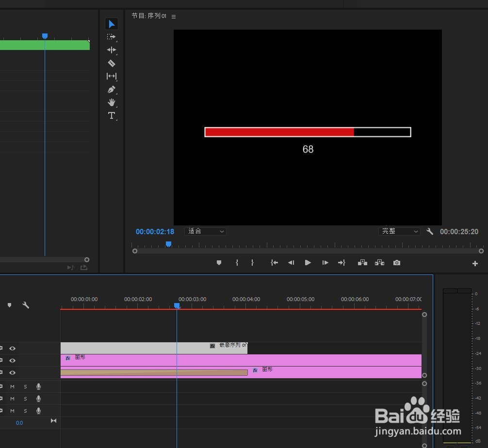Toggle the eye of the bottom video track

coord(13,373)
